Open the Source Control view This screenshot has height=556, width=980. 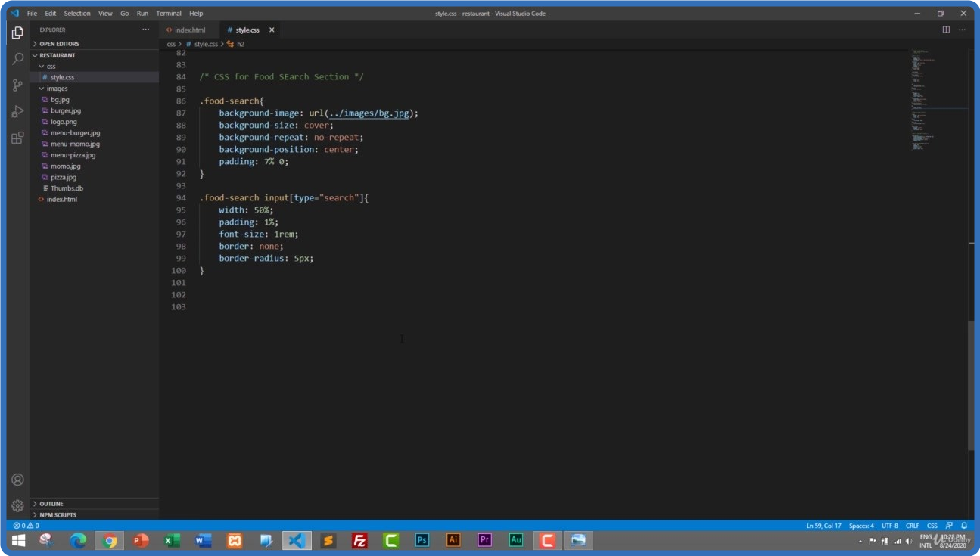tap(17, 85)
